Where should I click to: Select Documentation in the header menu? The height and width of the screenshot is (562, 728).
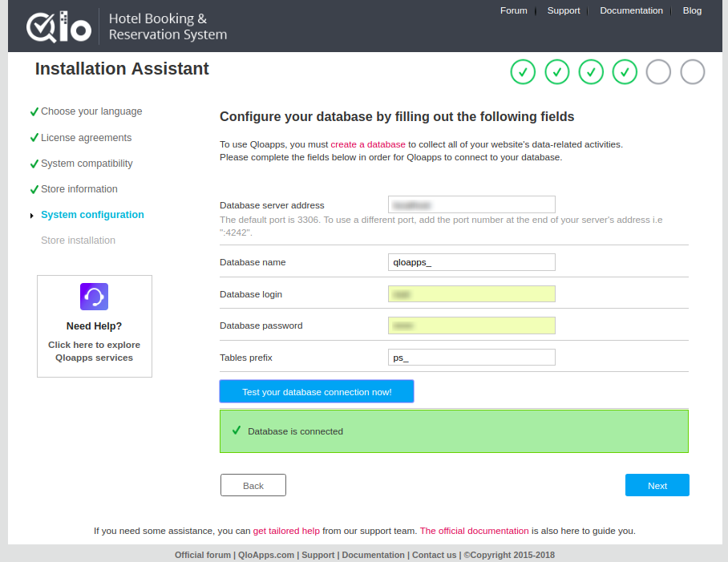point(631,10)
